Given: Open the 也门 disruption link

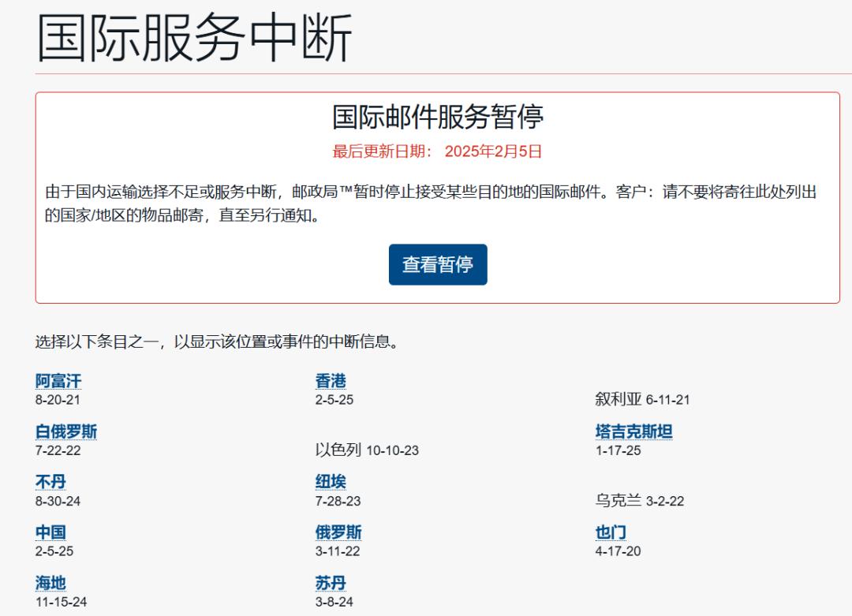Looking at the screenshot, I should coord(611,533).
